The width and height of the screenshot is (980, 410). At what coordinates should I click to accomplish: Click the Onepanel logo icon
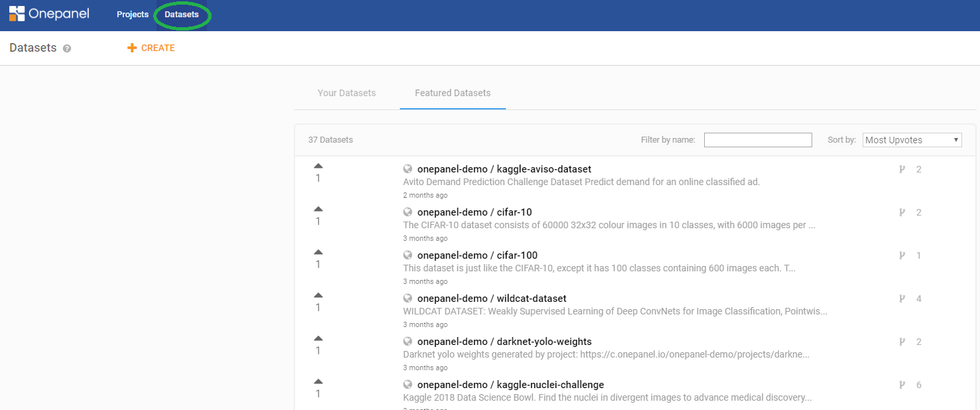point(17,14)
